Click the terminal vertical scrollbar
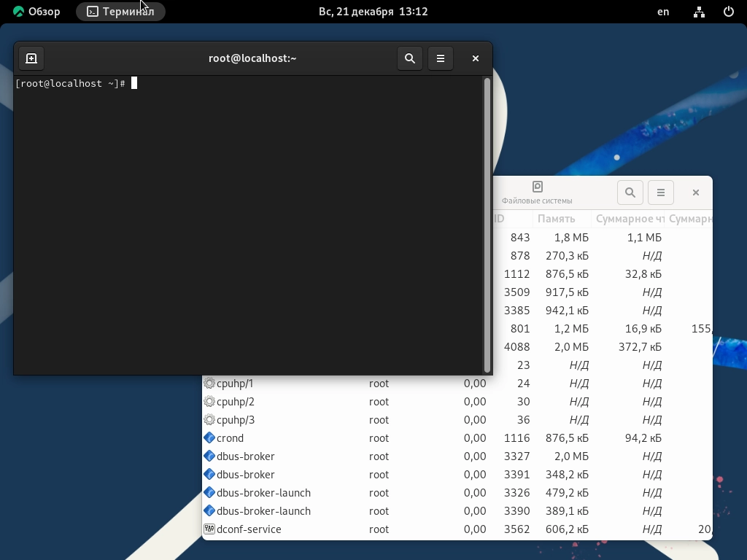 pos(487,225)
